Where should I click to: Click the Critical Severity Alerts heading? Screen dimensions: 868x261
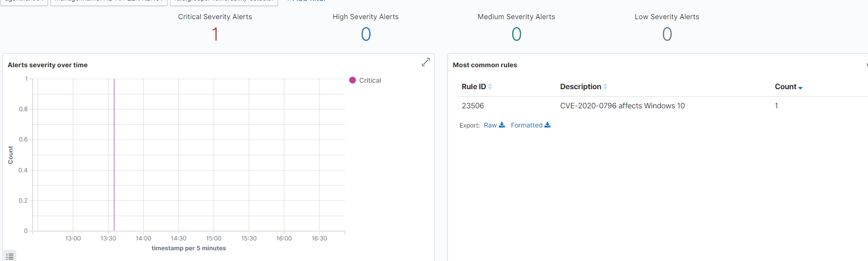click(215, 17)
